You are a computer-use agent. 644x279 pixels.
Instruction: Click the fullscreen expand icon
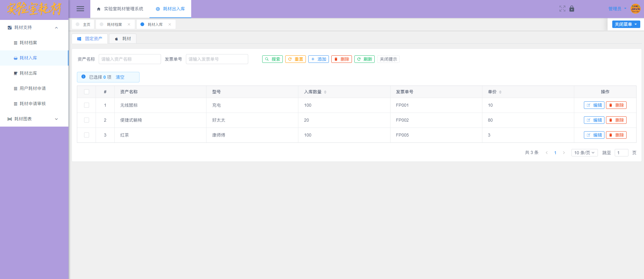coord(562,9)
